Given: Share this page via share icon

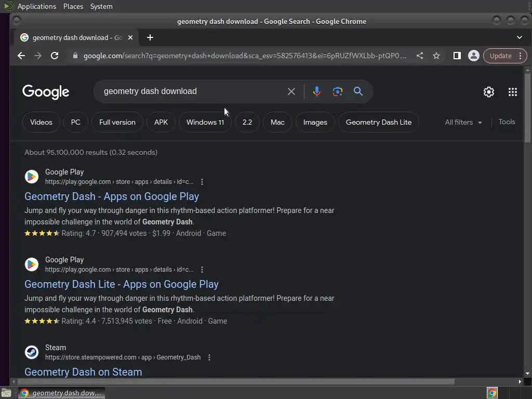Looking at the screenshot, I should tap(420, 56).
